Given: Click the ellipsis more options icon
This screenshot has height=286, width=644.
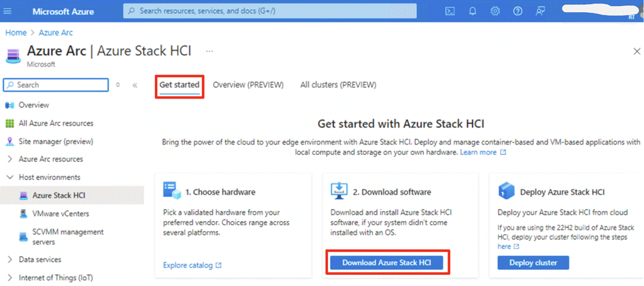Looking at the screenshot, I should tap(209, 51).
